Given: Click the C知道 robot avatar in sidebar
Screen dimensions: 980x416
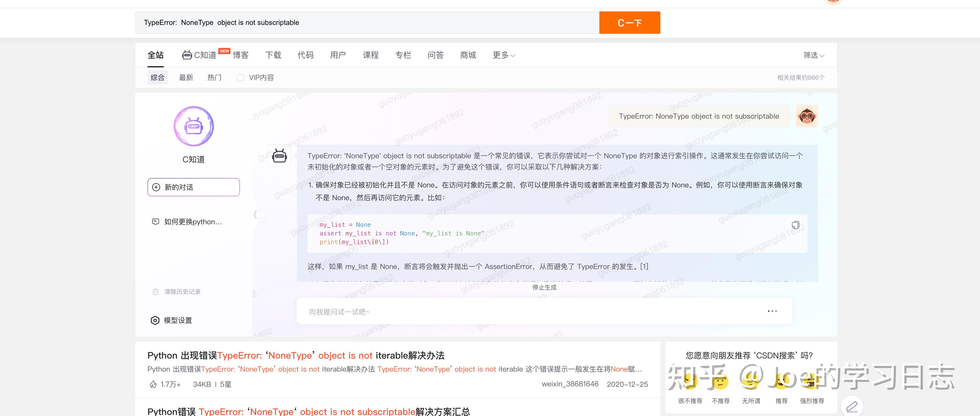Looking at the screenshot, I should pos(193,126).
